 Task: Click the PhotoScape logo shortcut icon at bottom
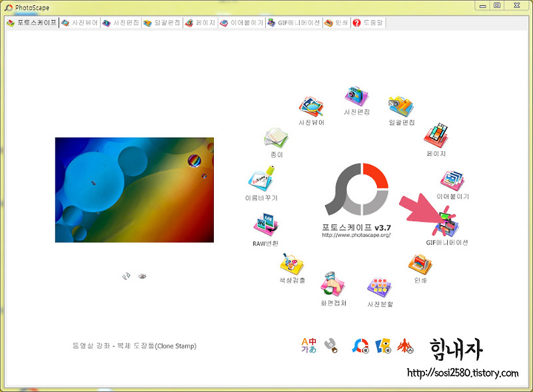point(360,346)
